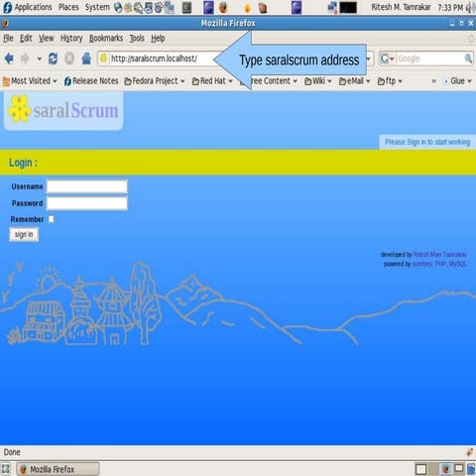Viewport: 476px width, 476px height.
Task: Go to the browser Home page
Action: coord(86,59)
